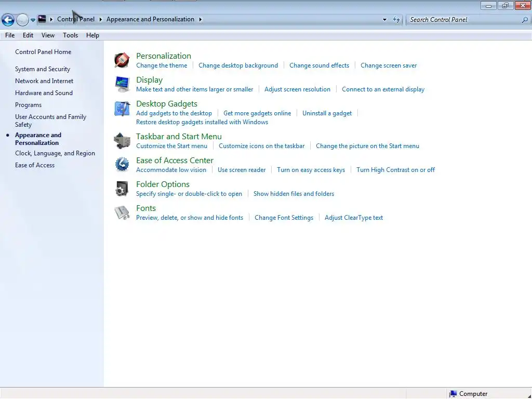Open the Desktop Gadgets heading link
This screenshot has width=532, height=399.
(167, 104)
